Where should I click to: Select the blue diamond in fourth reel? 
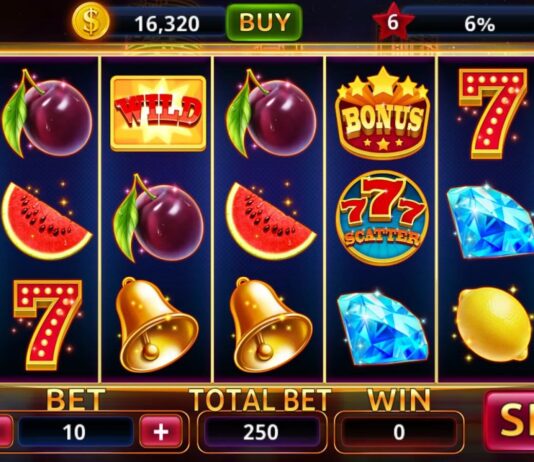tap(382, 328)
